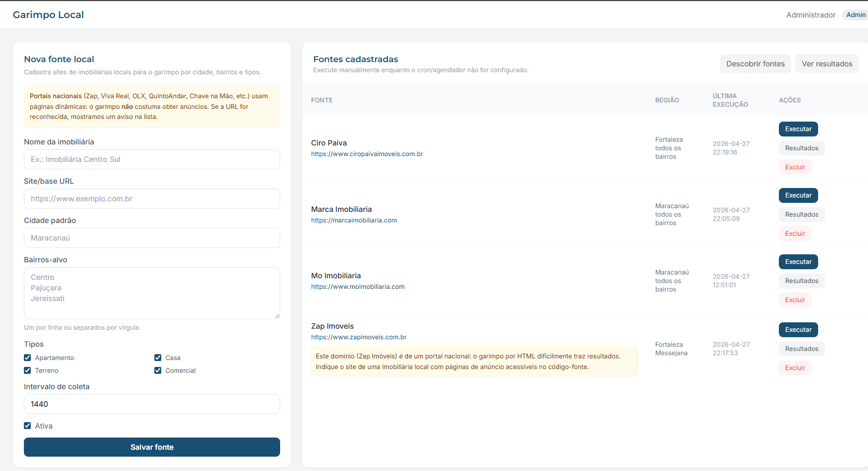Click the FONTE column header
This screenshot has width=868, height=471.
coord(322,100)
